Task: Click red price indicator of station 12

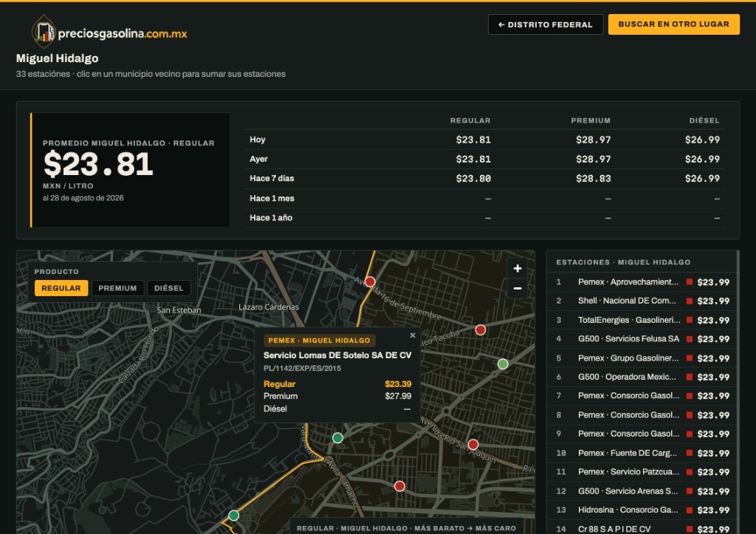Action: pyautogui.click(x=690, y=491)
